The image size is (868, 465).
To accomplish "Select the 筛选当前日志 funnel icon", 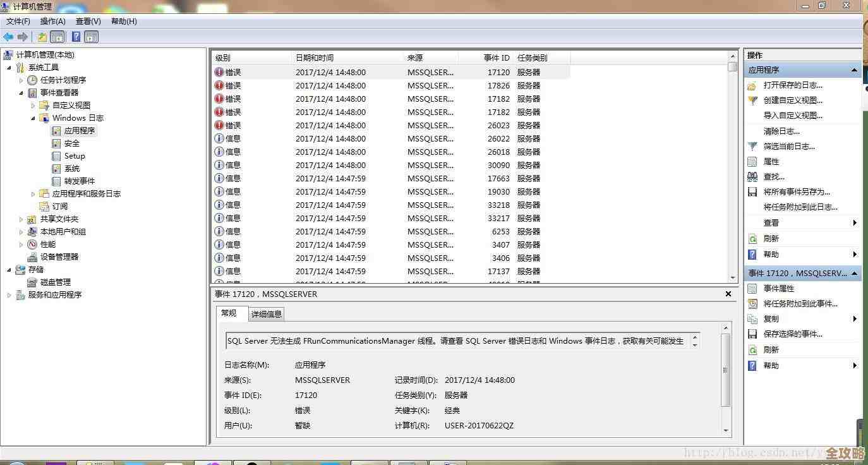I will tap(752, 146).
